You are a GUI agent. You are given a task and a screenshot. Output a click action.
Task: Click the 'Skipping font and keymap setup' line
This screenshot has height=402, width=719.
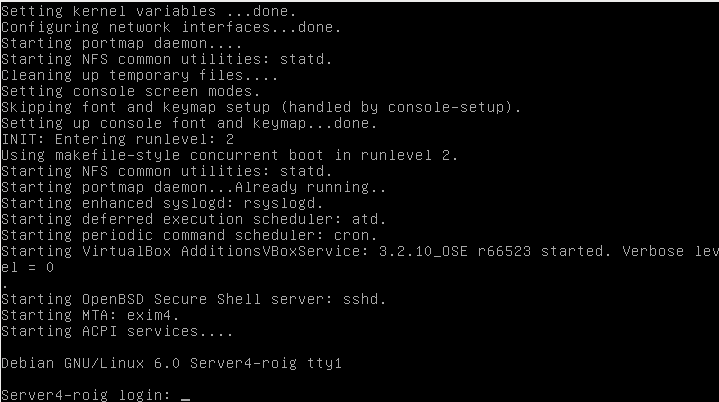pos(261,107)
